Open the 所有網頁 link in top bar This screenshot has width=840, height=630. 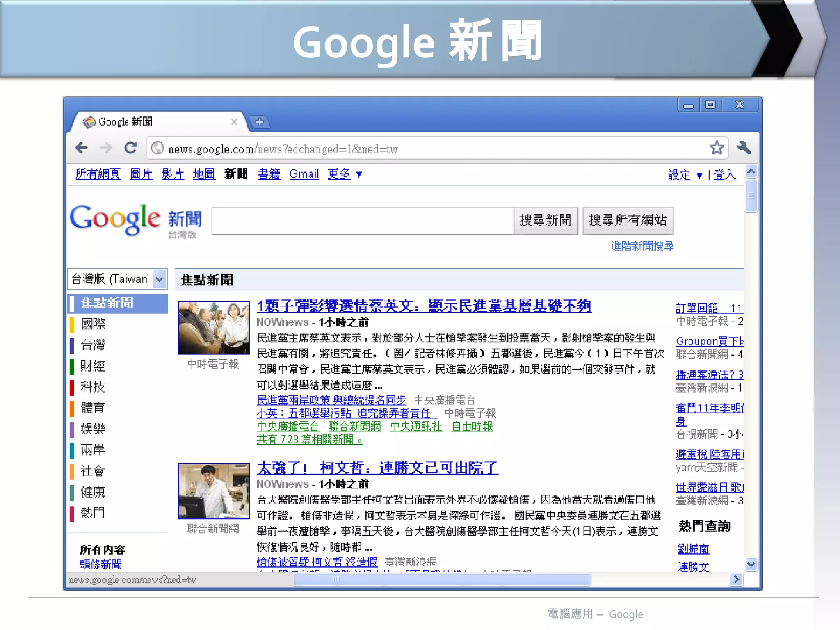(x=98, y=174)
